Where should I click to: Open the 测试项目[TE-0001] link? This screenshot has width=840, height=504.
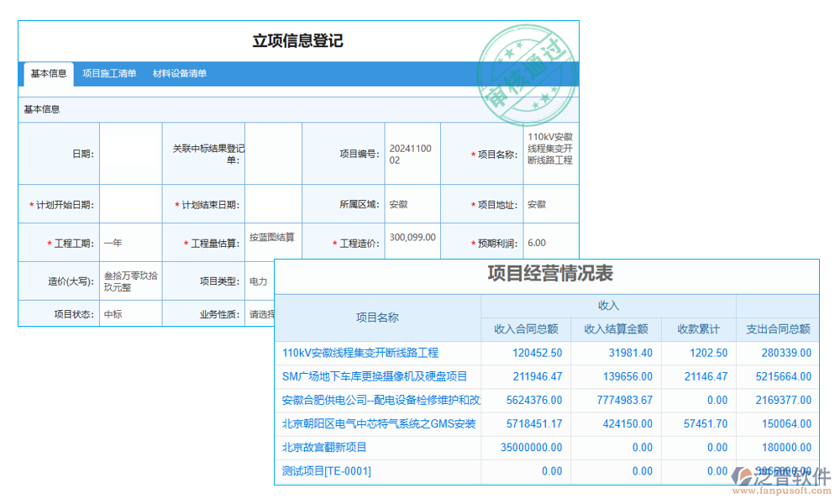[x=326, y=470]
